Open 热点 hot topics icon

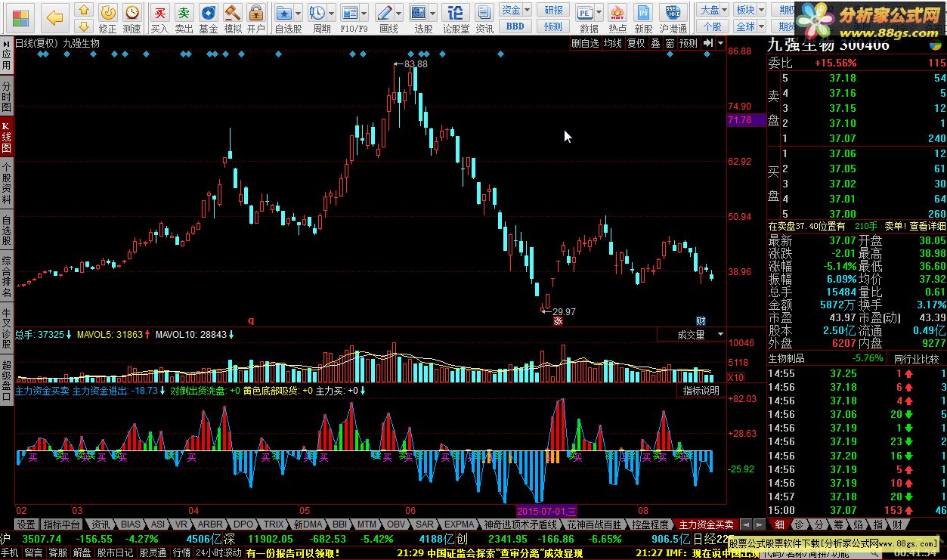coord(617,18)
